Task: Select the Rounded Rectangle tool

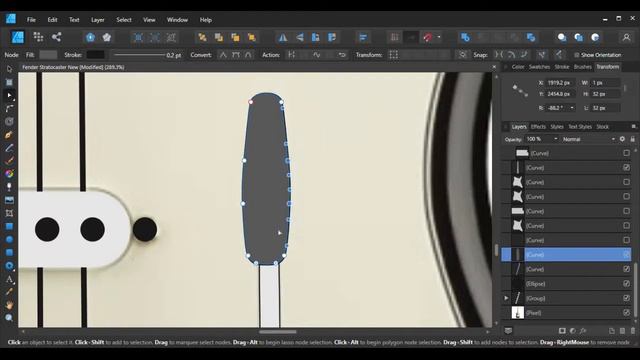Action: 9,252
